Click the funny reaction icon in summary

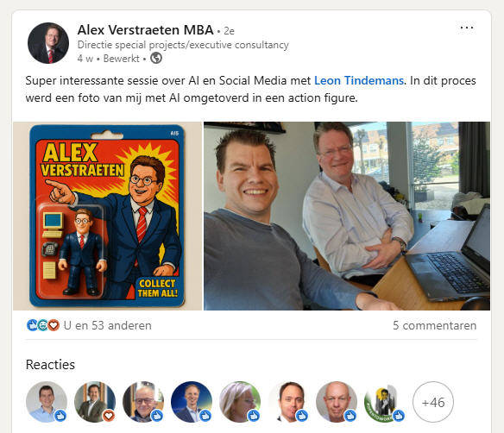tap(43, 325)
